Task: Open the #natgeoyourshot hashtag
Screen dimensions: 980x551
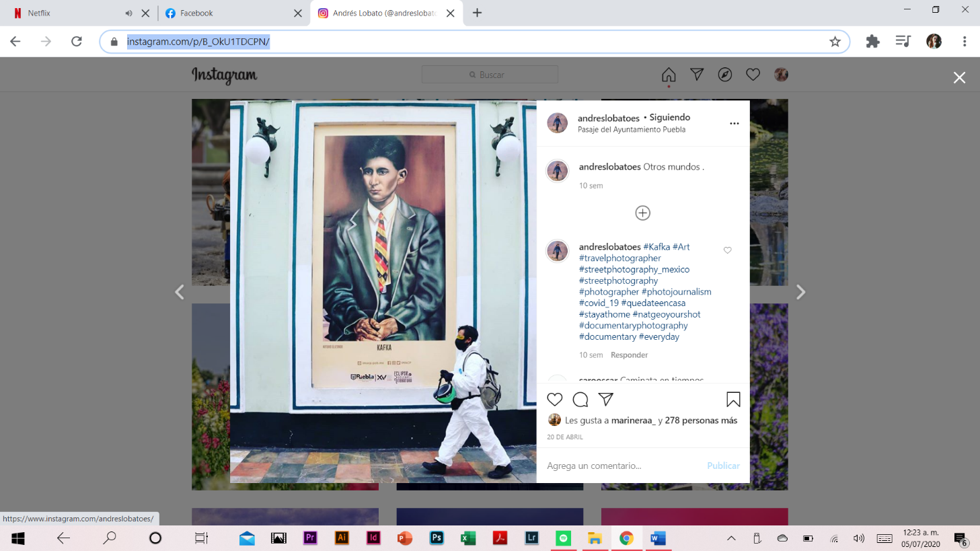Action: [667, 314]
